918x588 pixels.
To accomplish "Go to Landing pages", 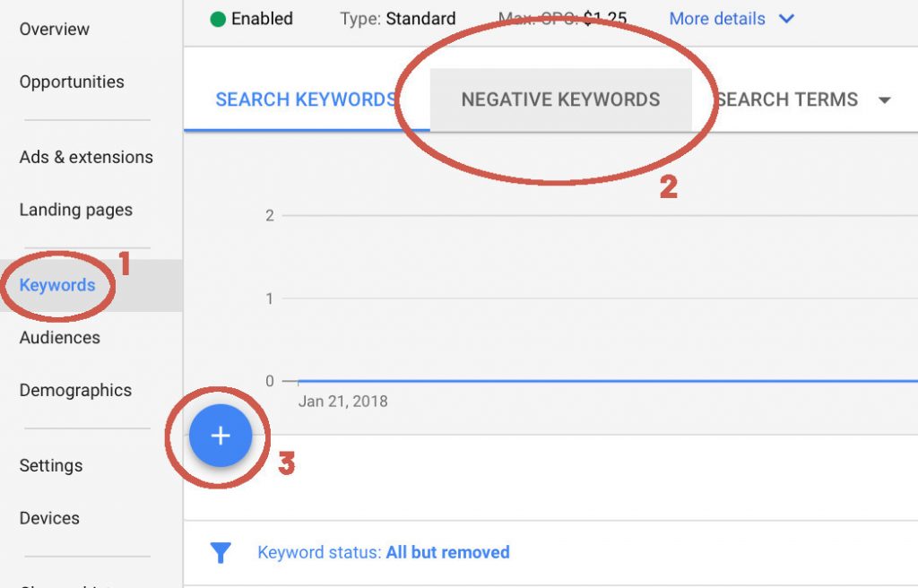I will [x=75, y=210].
